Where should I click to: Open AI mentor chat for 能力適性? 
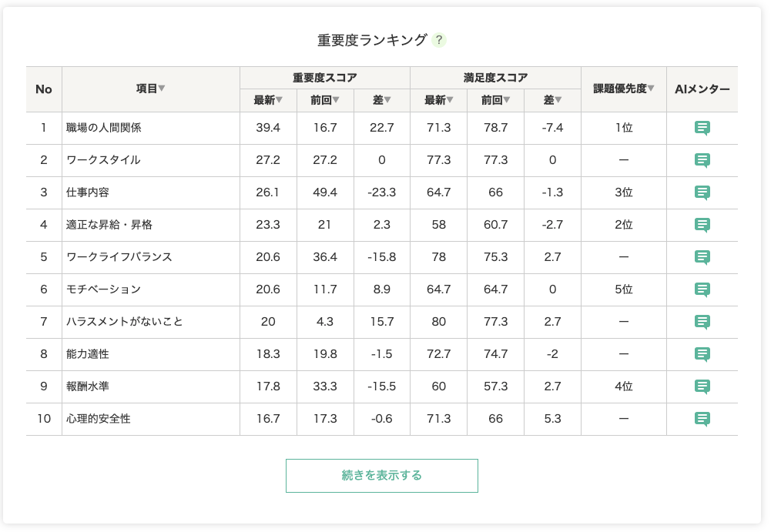pyautogui.click(x=702, y=354)
